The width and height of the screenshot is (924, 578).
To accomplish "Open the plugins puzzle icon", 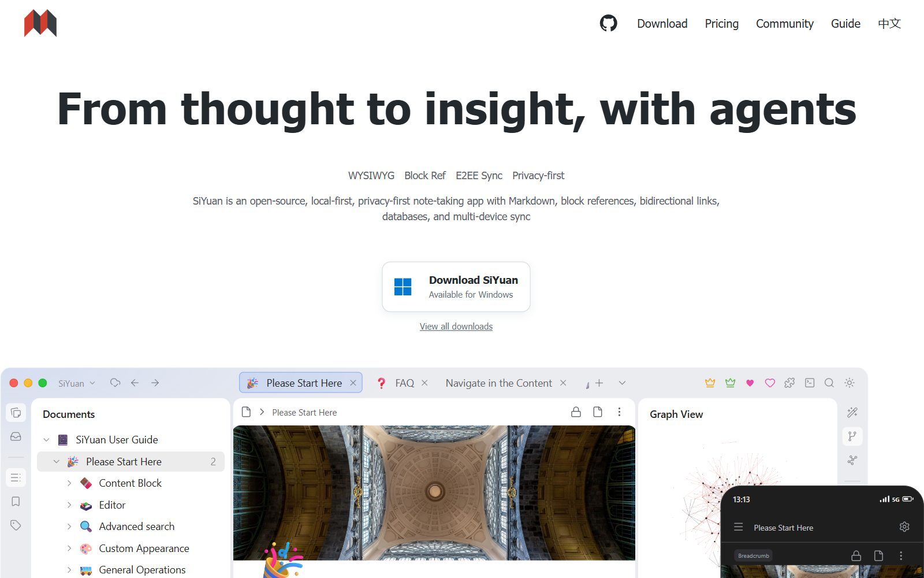I will click(789, 383).
